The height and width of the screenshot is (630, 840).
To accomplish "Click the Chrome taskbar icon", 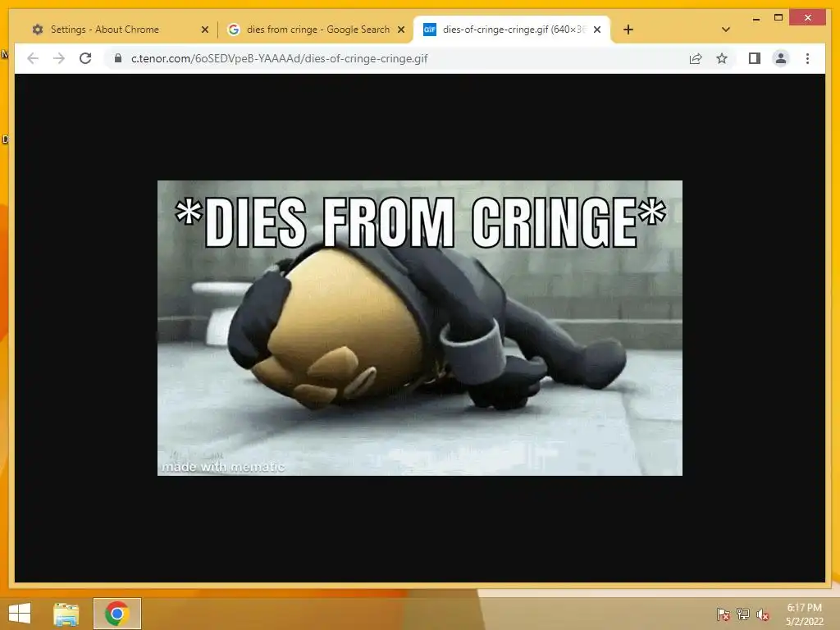I will pos(116,614).
